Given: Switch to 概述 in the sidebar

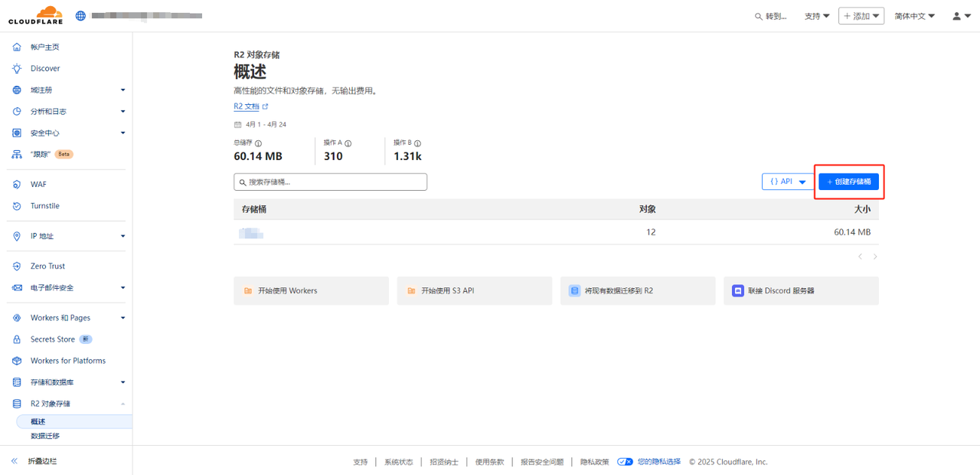Looking at the screenshot, I should (37, 421).
